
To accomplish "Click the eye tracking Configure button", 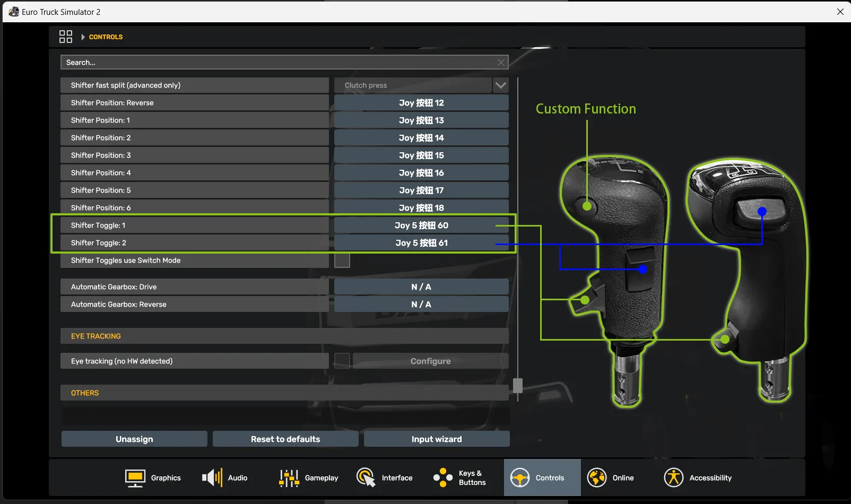I will click(x=431, y=361).
